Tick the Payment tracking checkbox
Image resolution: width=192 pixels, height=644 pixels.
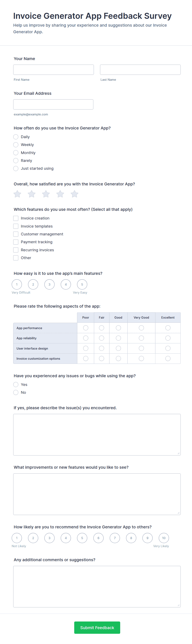(16, 242)
